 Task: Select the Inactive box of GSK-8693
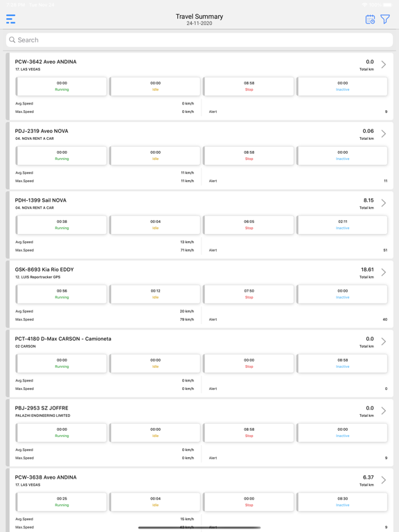pos(342,294)
